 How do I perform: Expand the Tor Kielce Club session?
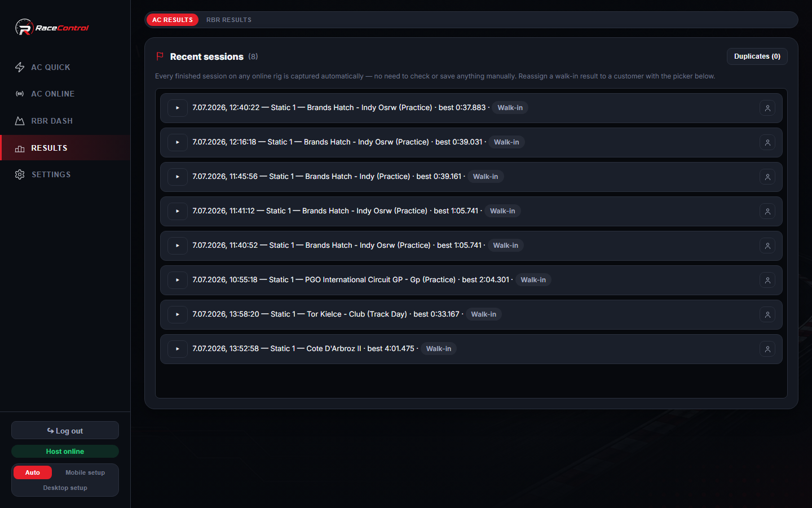click(x=178, y=314)
